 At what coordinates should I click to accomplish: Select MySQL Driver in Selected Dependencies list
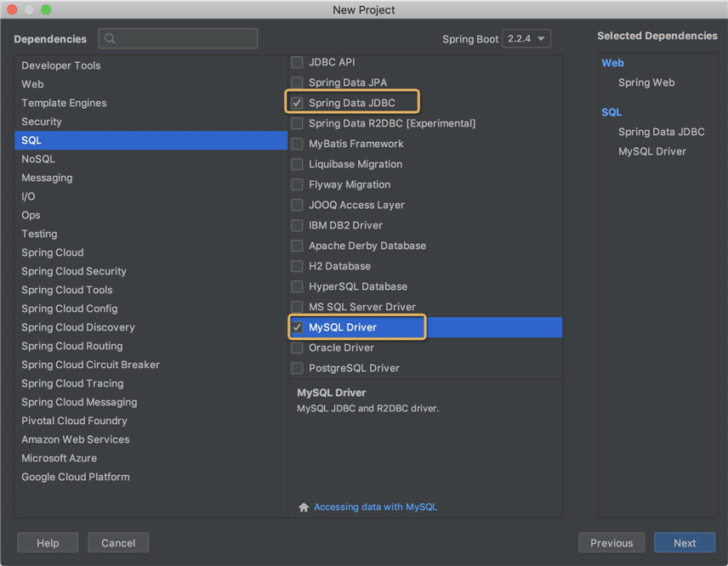pos(651,152)
